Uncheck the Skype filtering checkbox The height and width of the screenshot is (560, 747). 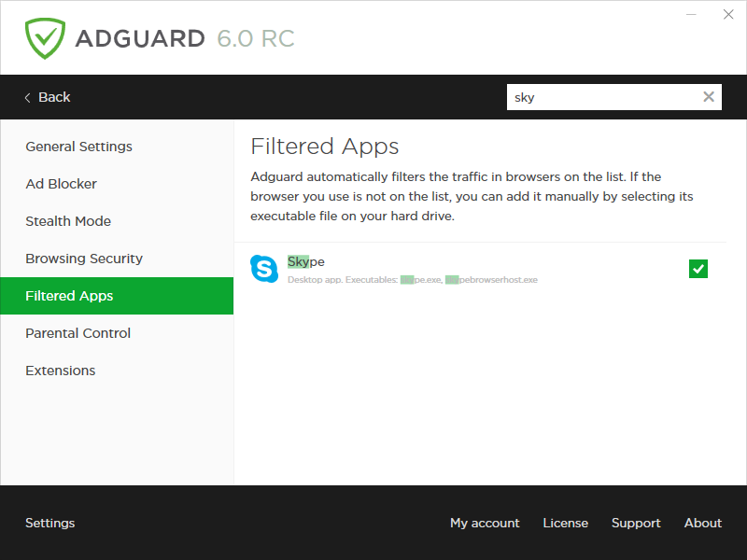[698, 269]
